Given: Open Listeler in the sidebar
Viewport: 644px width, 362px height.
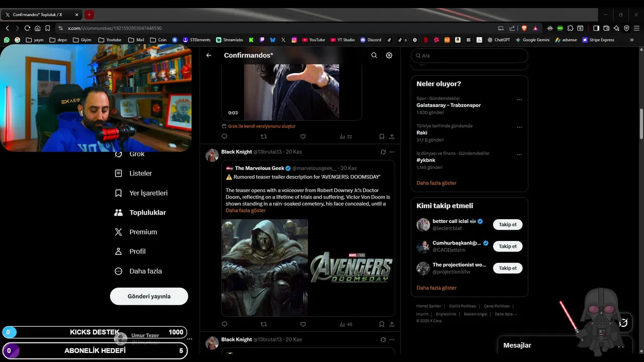Looking at the screenshot, I should click(133, 173).
